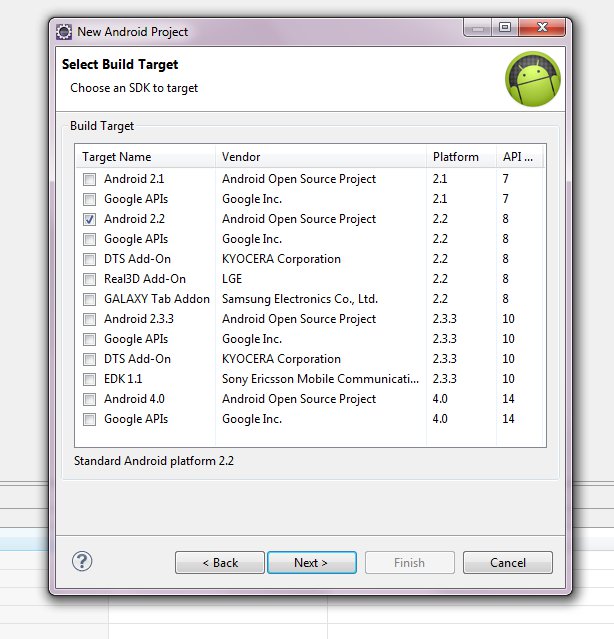The width and height of the screenshot is (614, 639).
Task: Sort by Vendor column header
Action: (x=321, y=157)
